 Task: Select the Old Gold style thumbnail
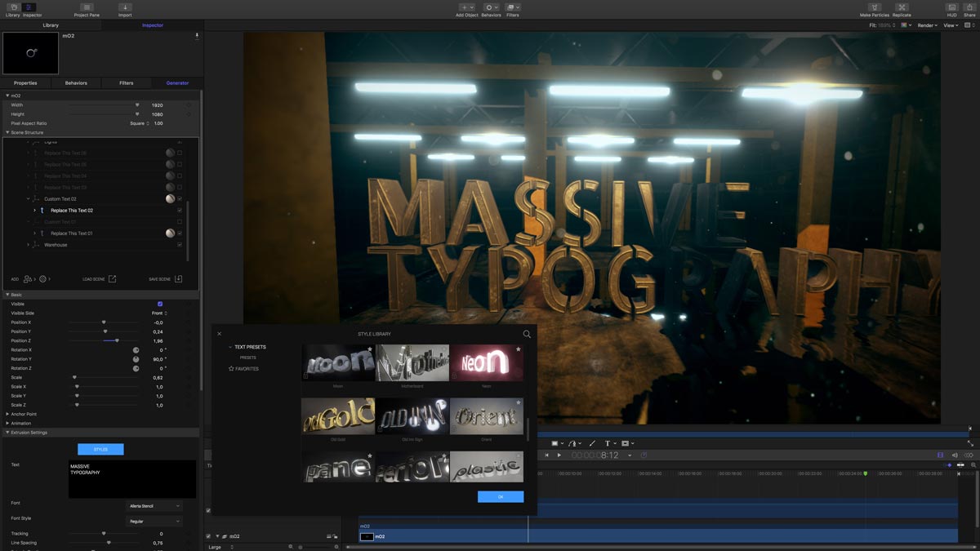[338, 415]
